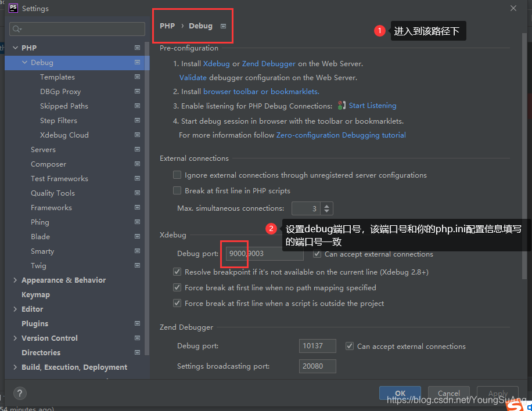Viewport: 532px width, 411px height.
Task: Click project-level icon beside Frameworks row
Action: click(137, 208)
